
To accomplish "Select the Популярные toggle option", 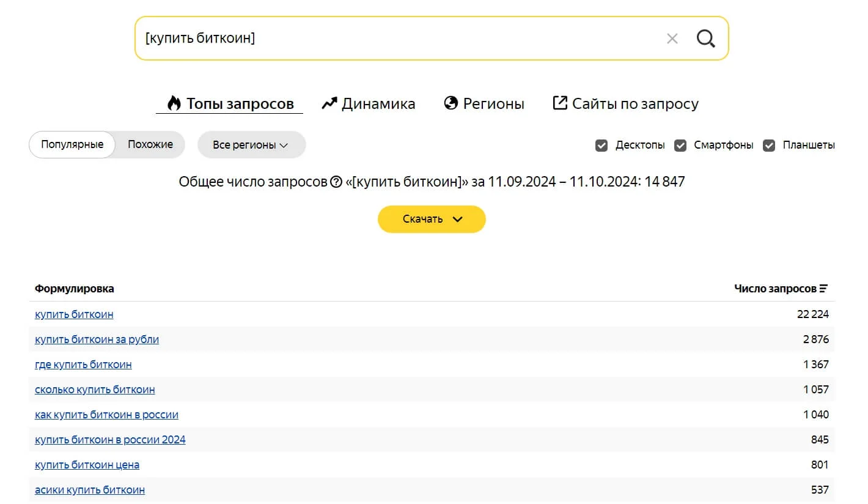I will click(72, 145).
